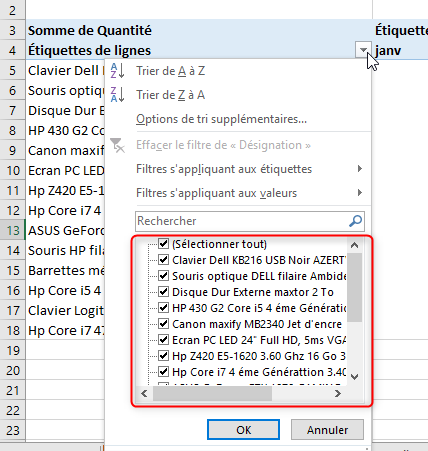The image size is (428, 451).
Task: Select row header 13
Action: pos(12,230)
